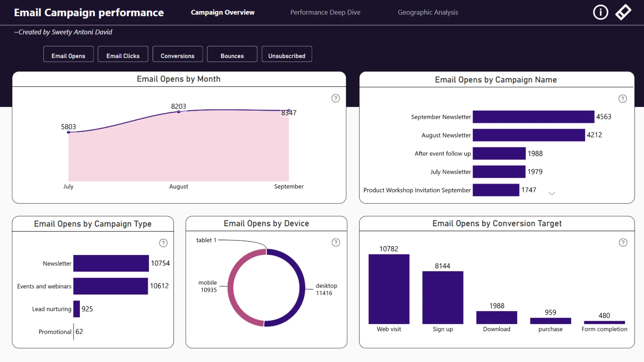This screenshot has width=644, height=362.
Task: Switch to Campaign Overview tab
Action: pos(223,12)
